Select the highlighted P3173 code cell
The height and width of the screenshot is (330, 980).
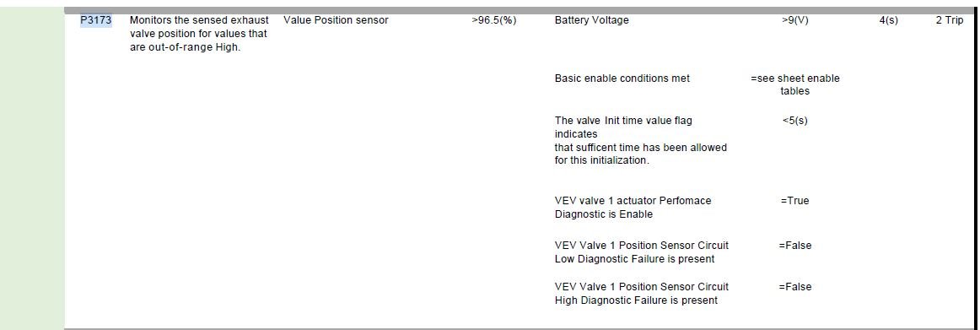[96, 20]
